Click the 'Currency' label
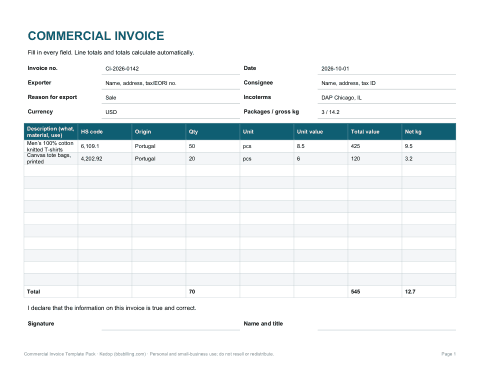 [40, 112]
